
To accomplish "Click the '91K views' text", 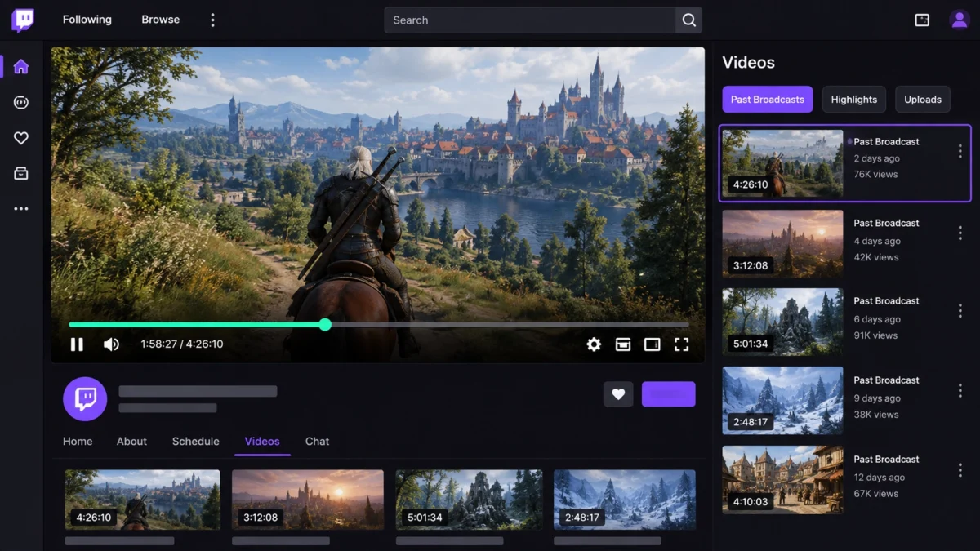I will (875, 335).
